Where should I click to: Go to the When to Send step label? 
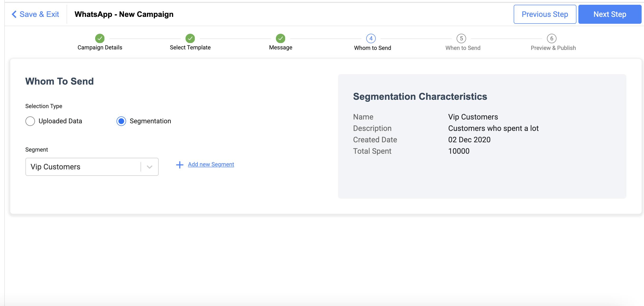(x=463, y=48)
